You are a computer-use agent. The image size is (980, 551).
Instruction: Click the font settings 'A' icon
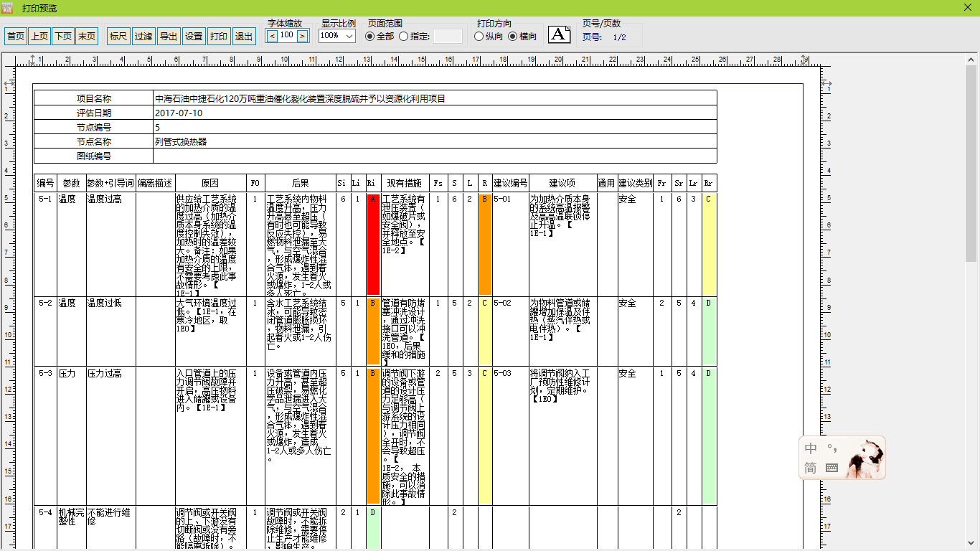coord(560,34)
